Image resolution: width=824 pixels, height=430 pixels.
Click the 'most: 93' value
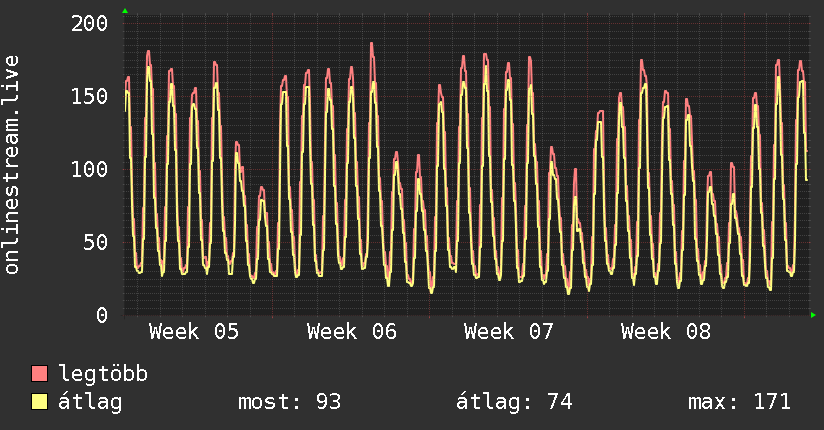pos(290,402)
